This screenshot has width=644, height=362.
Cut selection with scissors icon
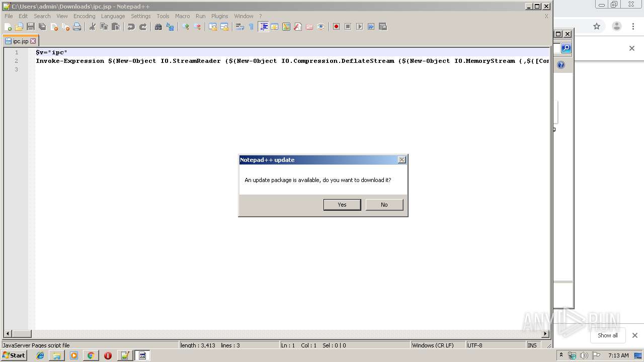tap(93, 27)
